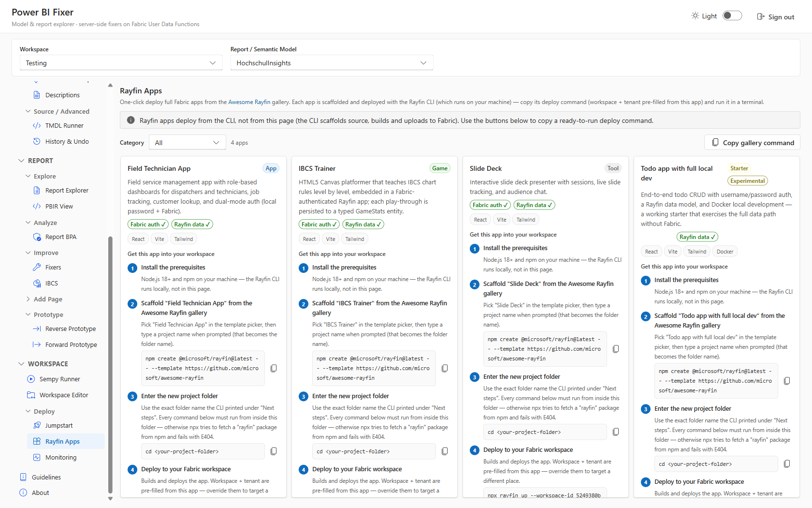Viewport: 812px width, 508px height.
Task: Click Rayfin data badge on Todo app
Action: [697, 237]
